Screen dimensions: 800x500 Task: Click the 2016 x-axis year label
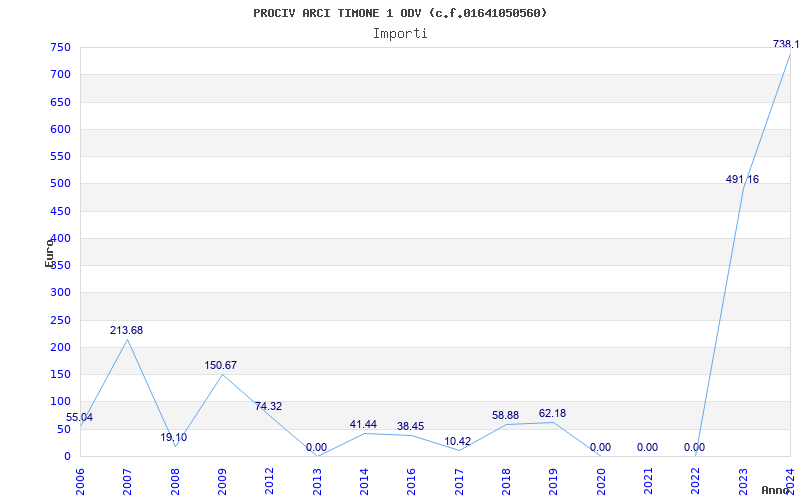pyautogui.click(x=411, y=480)
